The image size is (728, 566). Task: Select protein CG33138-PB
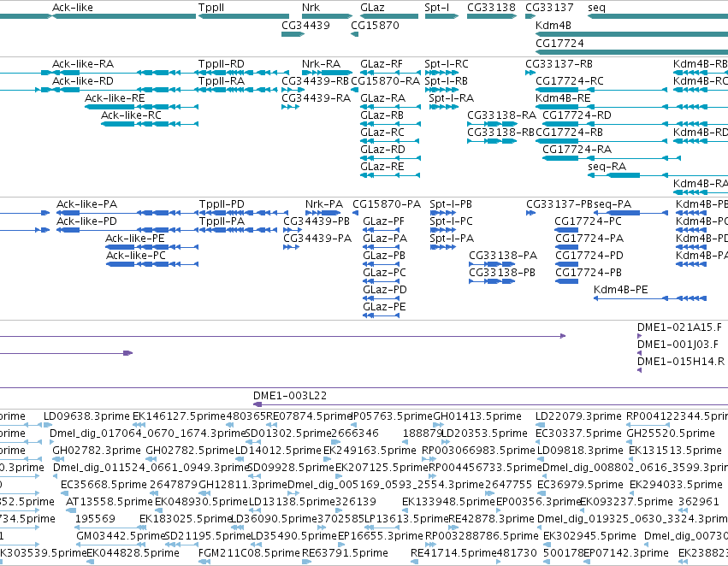[x=502, y=273]
